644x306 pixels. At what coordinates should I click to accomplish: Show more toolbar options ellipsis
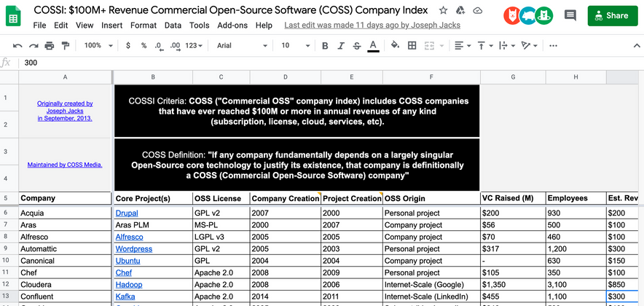point(553,46)
